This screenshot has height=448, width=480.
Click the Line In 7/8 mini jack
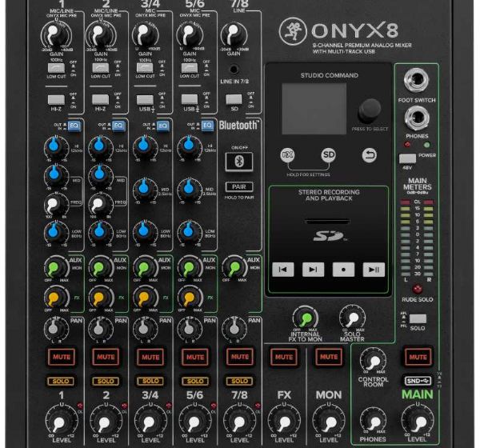[234, 70]
